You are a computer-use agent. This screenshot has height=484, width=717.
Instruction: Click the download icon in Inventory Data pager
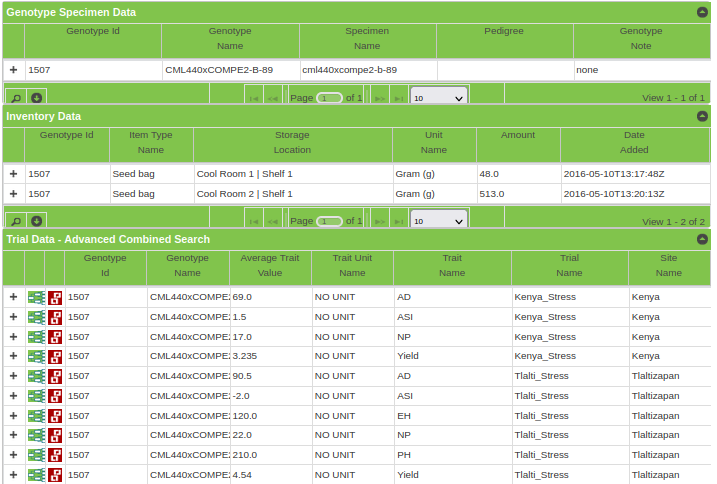(37, 220)
